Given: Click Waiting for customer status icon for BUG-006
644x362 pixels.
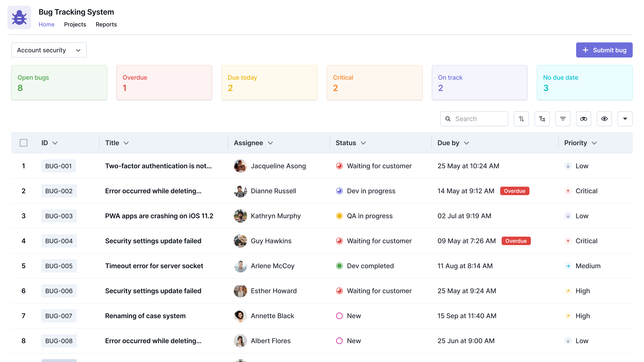Looking at the screenshot, I should point(339,291).
